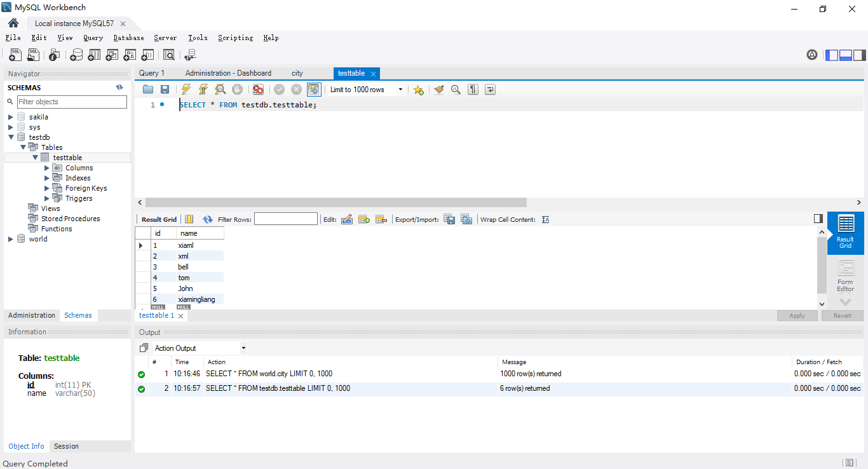
Task: Hide the bottom output panel toggle
Action: pyautogui.click(x=846, y=55)
